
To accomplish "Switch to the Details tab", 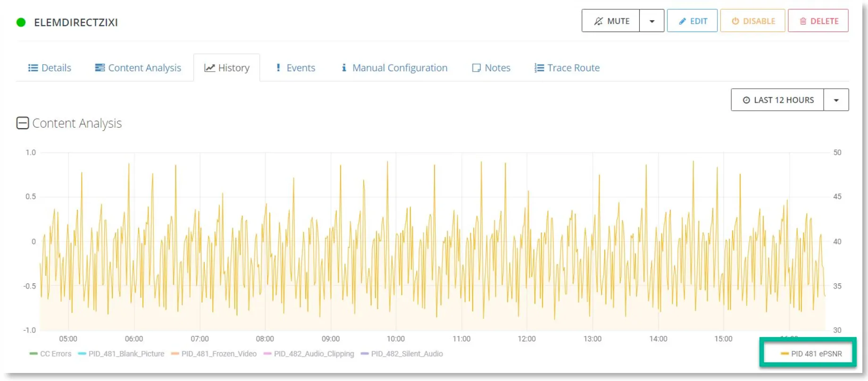I will tap(50, 68).
